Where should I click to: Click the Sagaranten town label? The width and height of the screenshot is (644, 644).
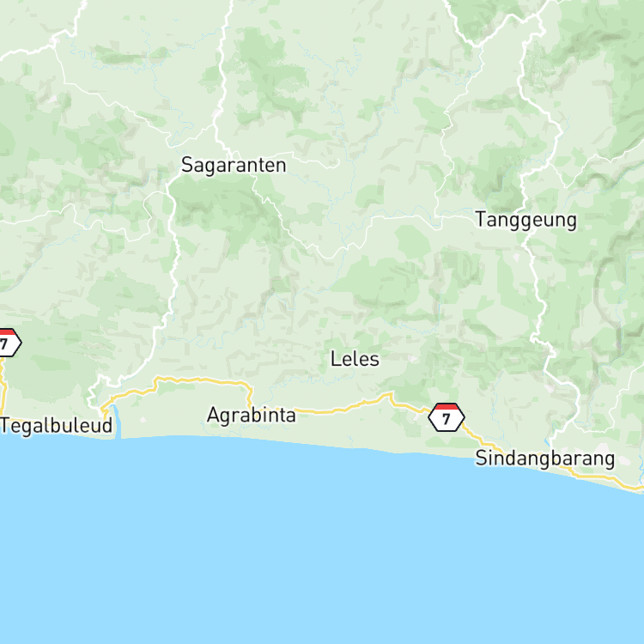click(x=234, y=165)
